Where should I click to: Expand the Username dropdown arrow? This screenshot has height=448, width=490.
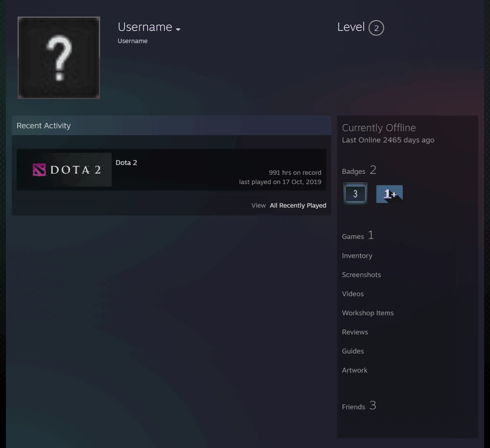(178, 29)
